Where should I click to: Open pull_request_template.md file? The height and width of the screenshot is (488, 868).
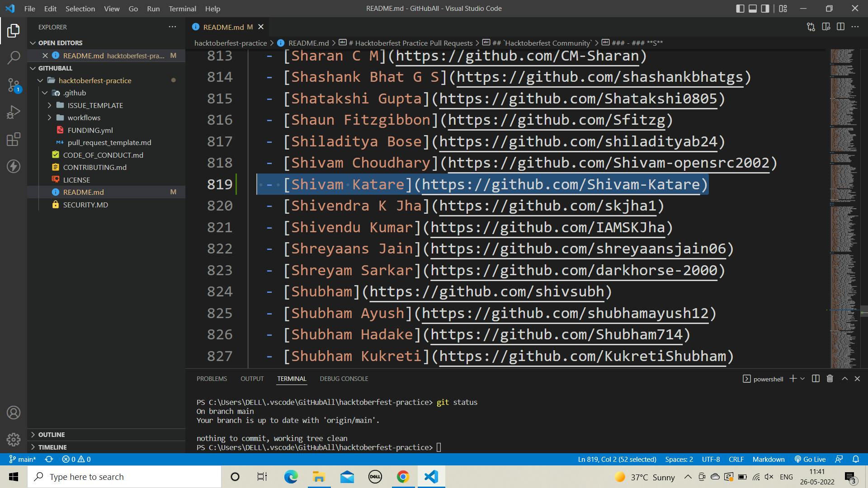pyautogui.click(x=109, y=142)
